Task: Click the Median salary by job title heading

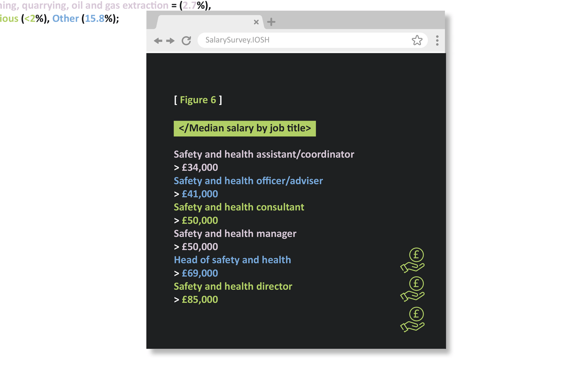Action: click(x=245, y=128)
